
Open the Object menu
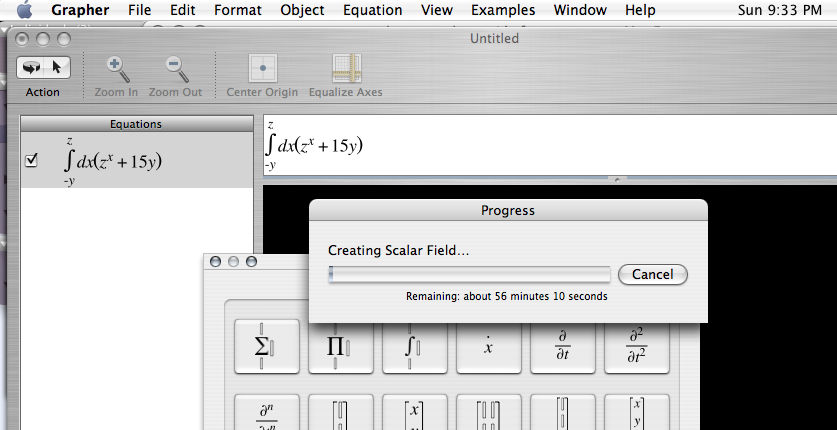point(302,10)
